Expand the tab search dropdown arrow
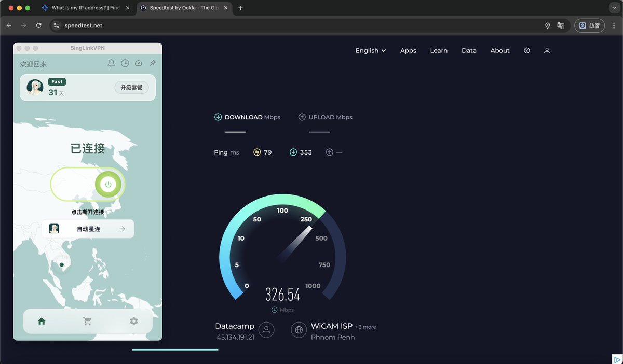This screenshot has height=364, width=623. pyautogui.click(x=615, y=8)
